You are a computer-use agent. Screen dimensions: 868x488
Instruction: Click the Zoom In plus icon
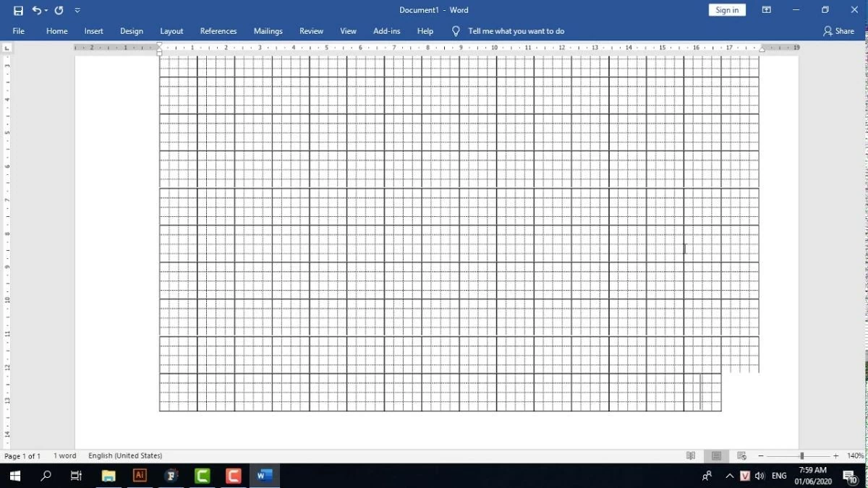point(836,456)
